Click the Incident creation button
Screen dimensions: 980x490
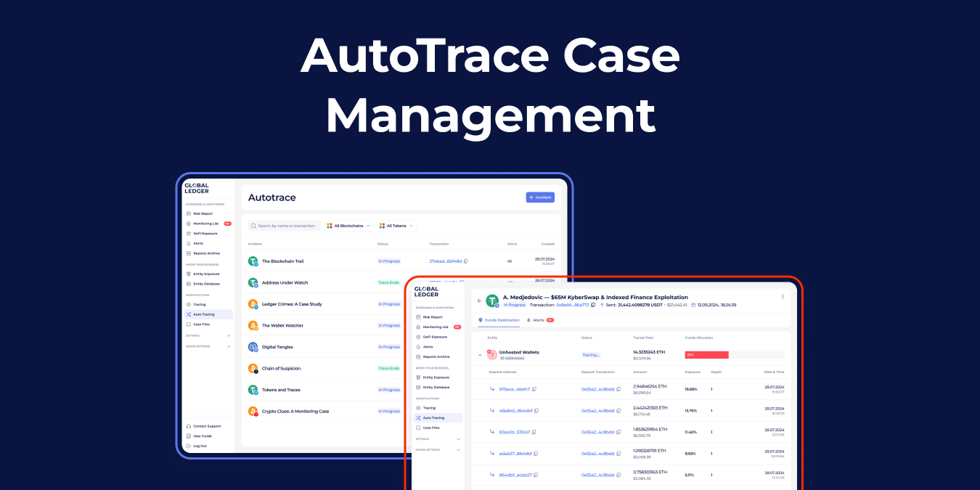[540, 197]
